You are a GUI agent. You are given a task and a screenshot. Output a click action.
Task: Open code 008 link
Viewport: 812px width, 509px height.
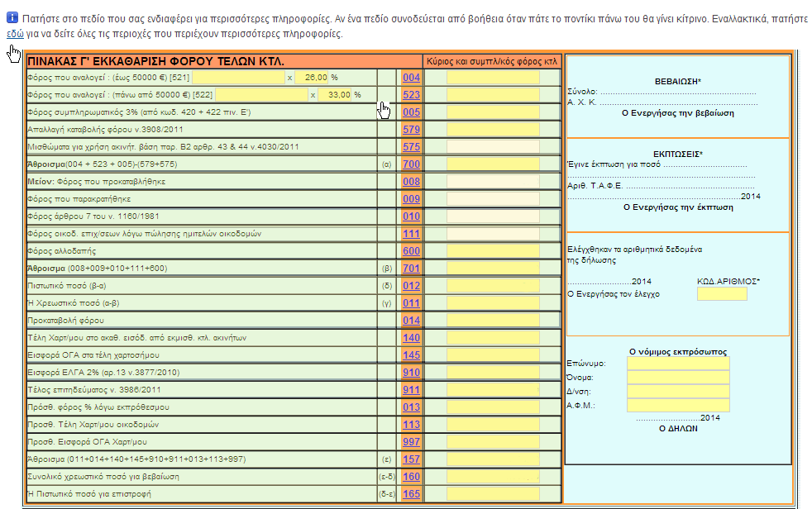[411, 182]
